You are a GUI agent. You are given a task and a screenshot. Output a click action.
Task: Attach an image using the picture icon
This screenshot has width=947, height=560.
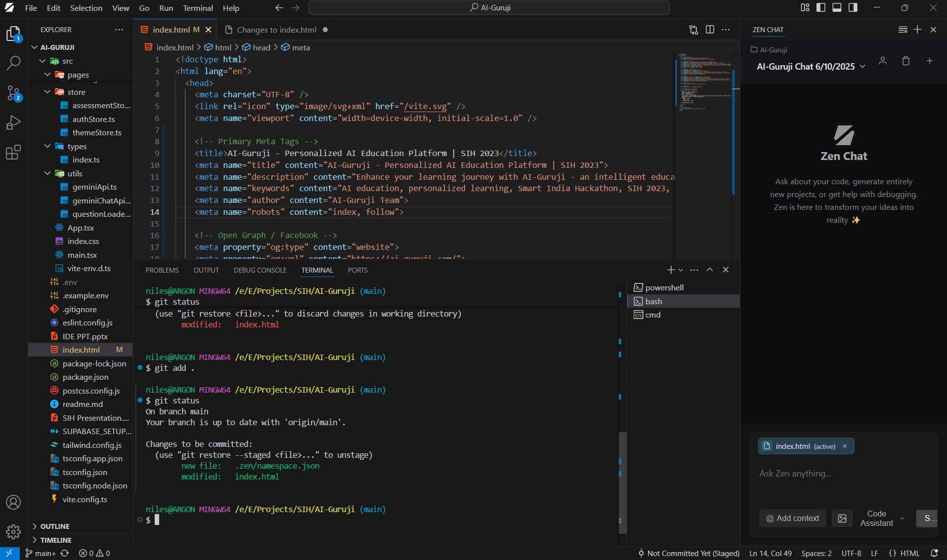pos(842,518)
